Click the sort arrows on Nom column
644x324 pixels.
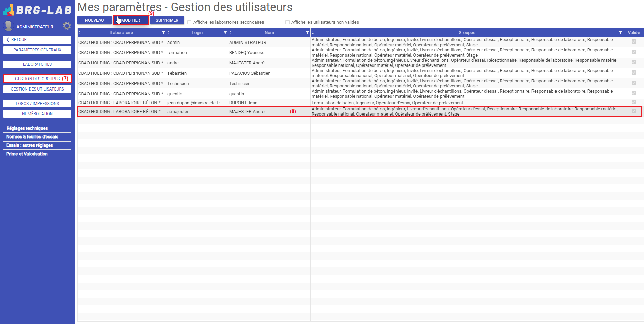pyautogui.click(x=231, y=33)
